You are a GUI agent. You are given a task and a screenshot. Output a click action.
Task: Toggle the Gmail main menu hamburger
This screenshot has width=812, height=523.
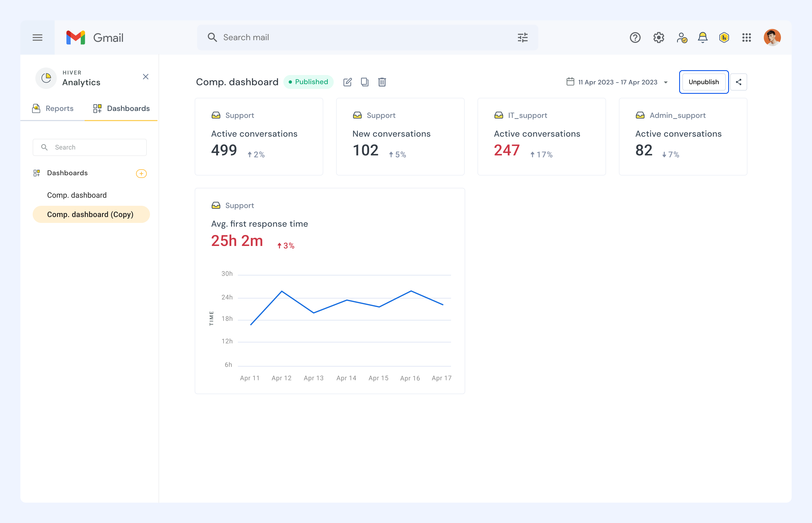pos(37,37)
